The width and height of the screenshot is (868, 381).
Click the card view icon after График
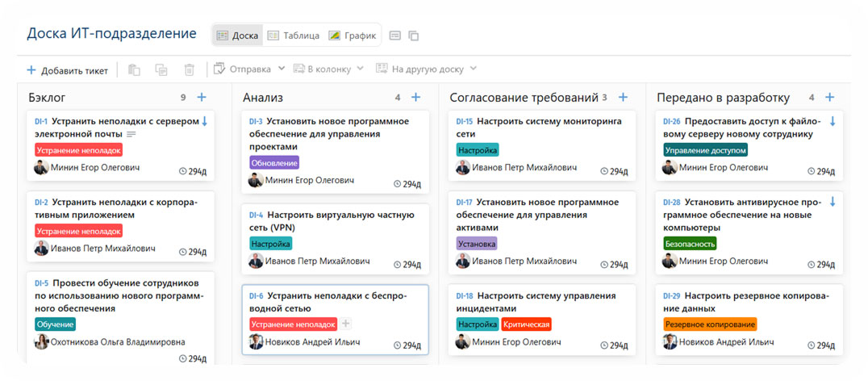coord(395,36)
